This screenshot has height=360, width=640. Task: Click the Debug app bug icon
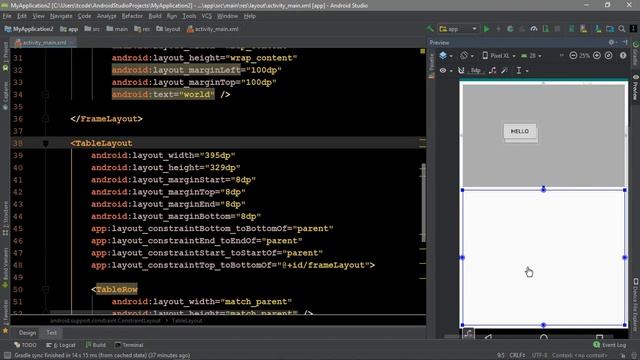tap(510, 29)
